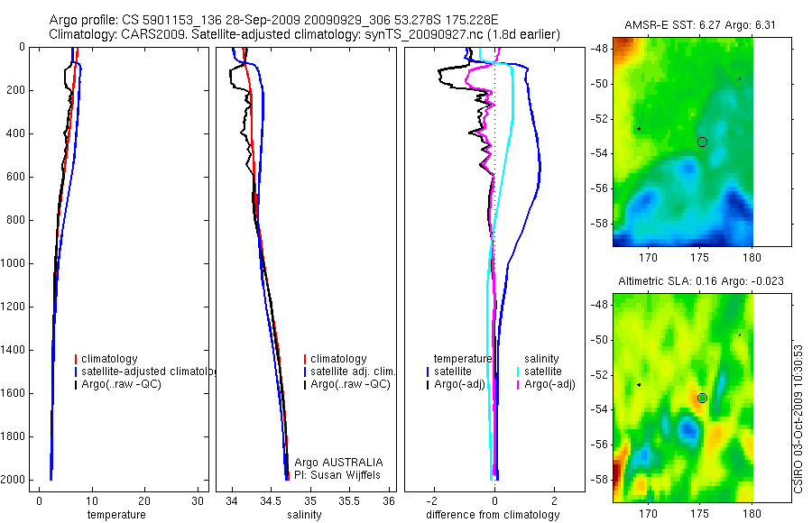Click the Argo float circle on SLA map
This screenshot has height=523, width=812.
[x=702, y=399]
